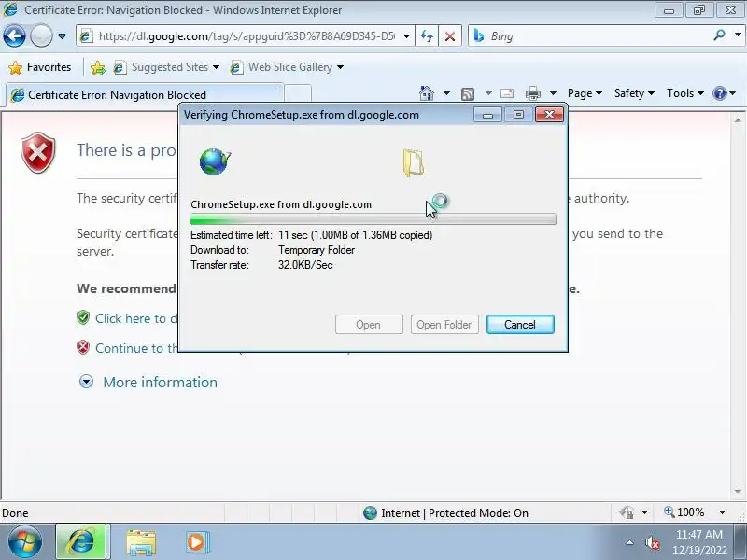Click the Print icon

(533, 93)
